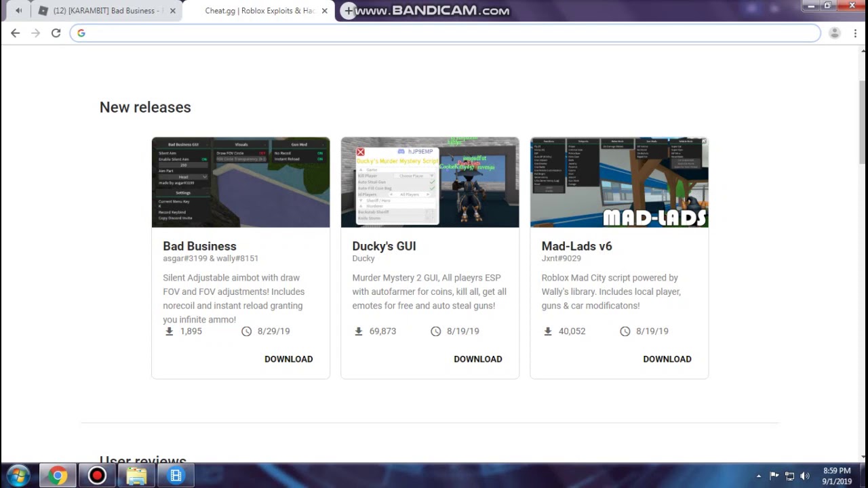The width and height of the screenshot is (868, 488).
Task: Click the 69,873 download count
Action: pyautogui.click(x=382, y=331)
